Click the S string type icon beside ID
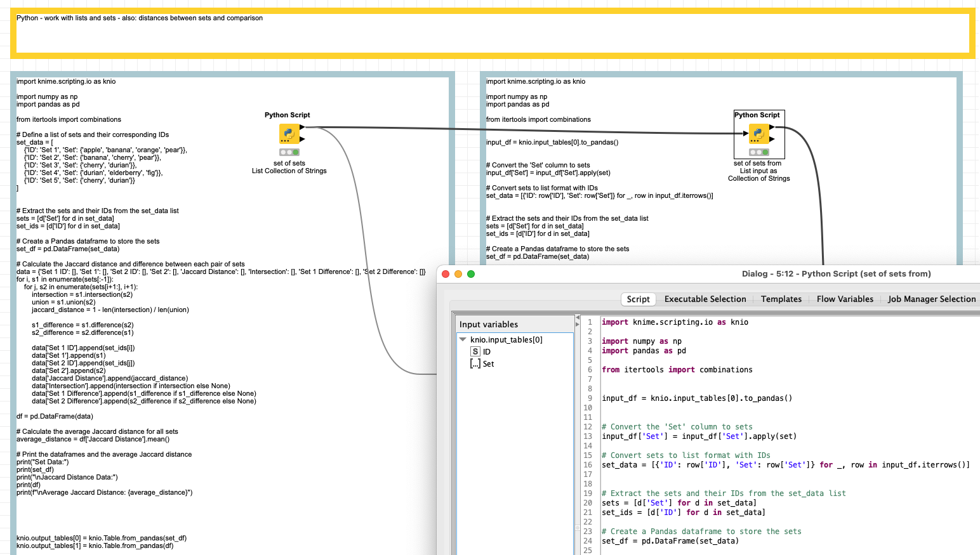980x555 pixels. (475, 351)
